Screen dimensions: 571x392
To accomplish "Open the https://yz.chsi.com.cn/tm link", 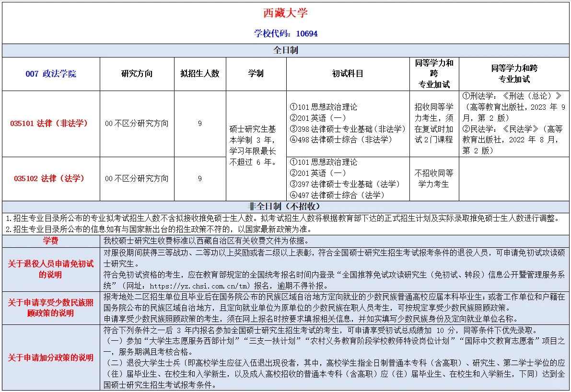I will coord(199,286).
